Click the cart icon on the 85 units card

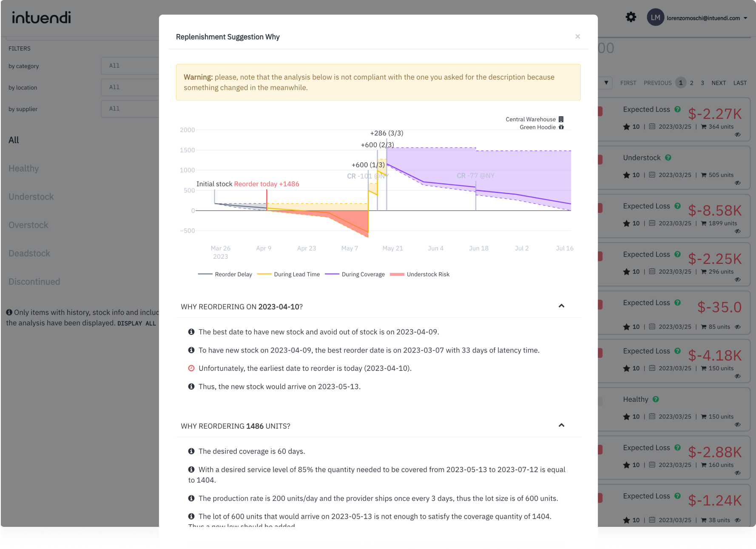click(x=704, y=327)
